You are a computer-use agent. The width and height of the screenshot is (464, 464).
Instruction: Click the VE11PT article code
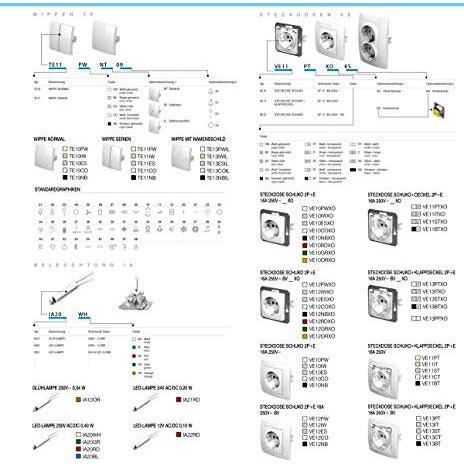coord(431,358)
